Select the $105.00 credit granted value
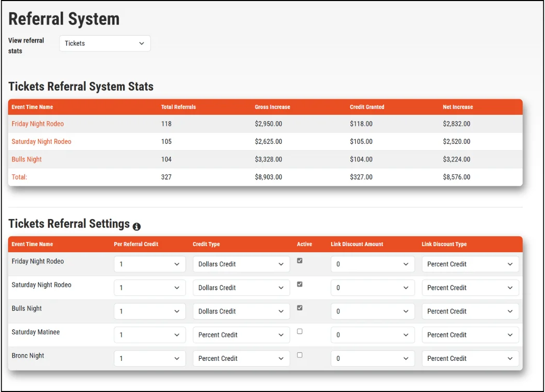Viewport: 545px width, 392px height. tap(361, 142)
